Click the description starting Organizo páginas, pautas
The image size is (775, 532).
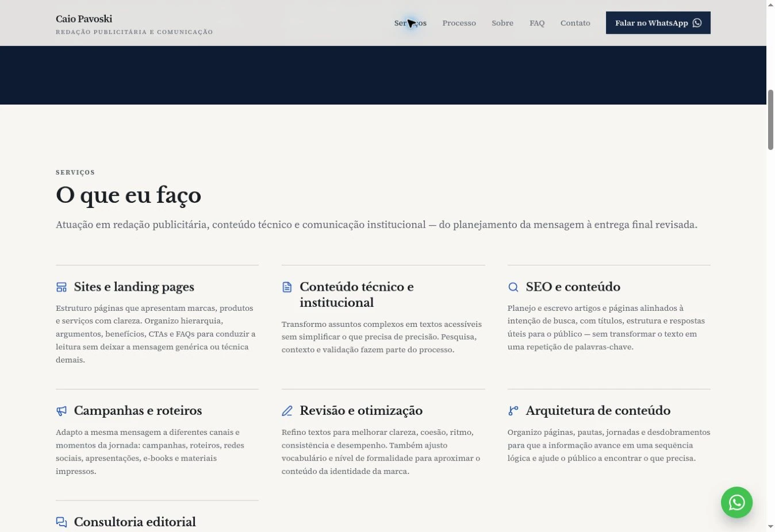click(609, 445)
